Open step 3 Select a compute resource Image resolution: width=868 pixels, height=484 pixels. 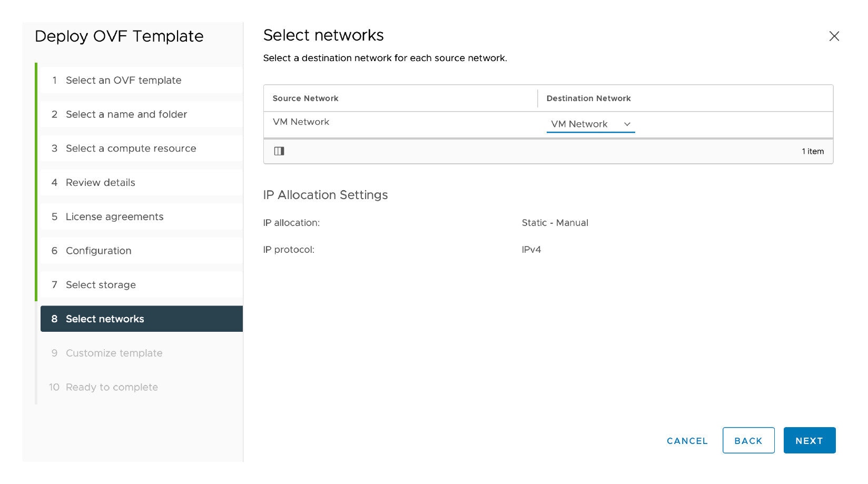131,149
